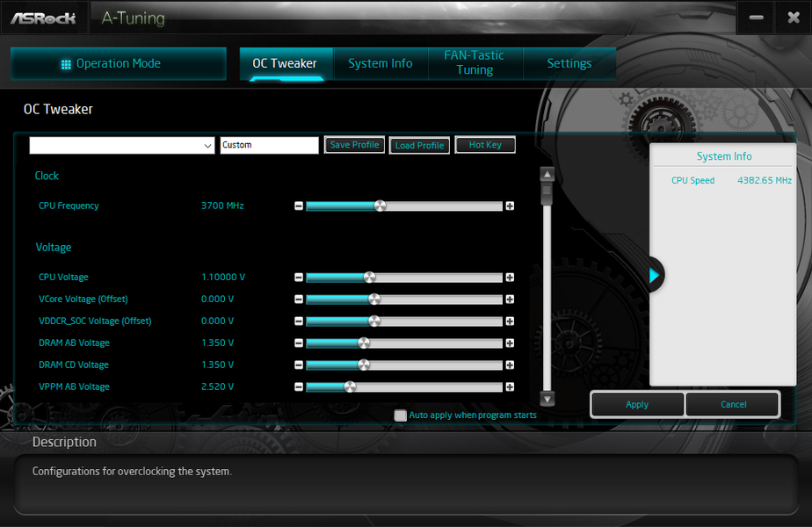
Task: Go to the FAN-Tastic Tuning tab
Action: tap(475, 63)
